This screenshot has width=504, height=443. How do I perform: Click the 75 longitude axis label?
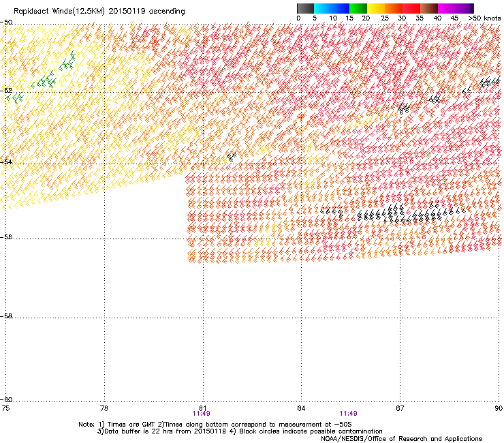[x=5, y=408]
